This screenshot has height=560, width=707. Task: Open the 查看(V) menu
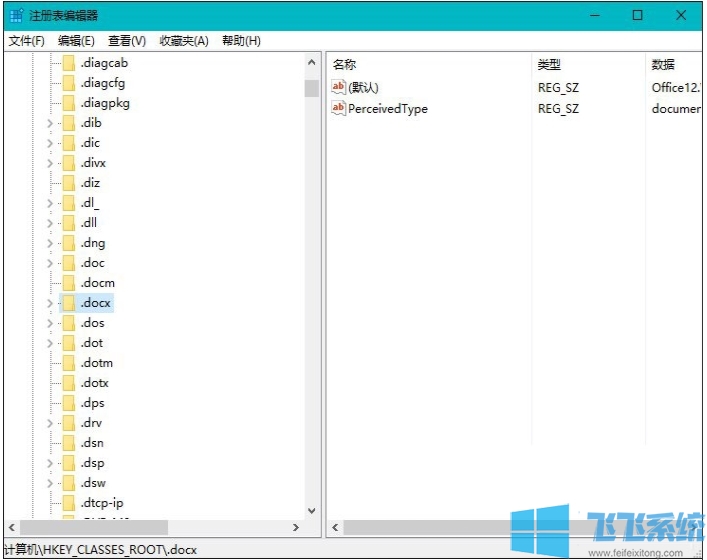tap(127, 41)
